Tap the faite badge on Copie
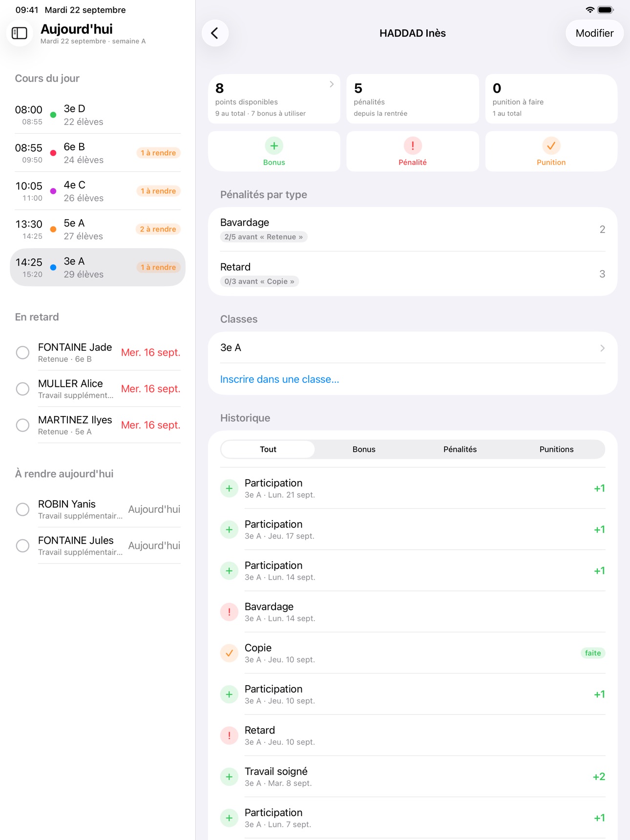The width and height of the screenshot is (630, 840). 593,653
